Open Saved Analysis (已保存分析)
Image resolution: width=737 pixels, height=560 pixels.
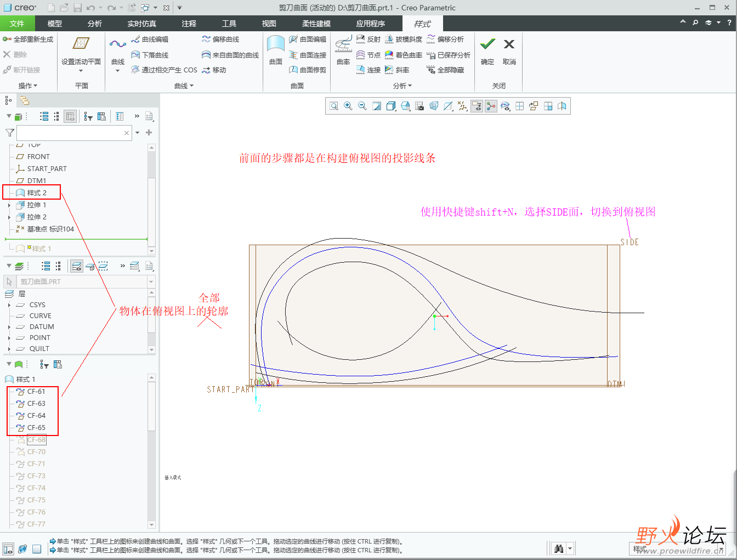pyautogui.click(x=449, y=55)
